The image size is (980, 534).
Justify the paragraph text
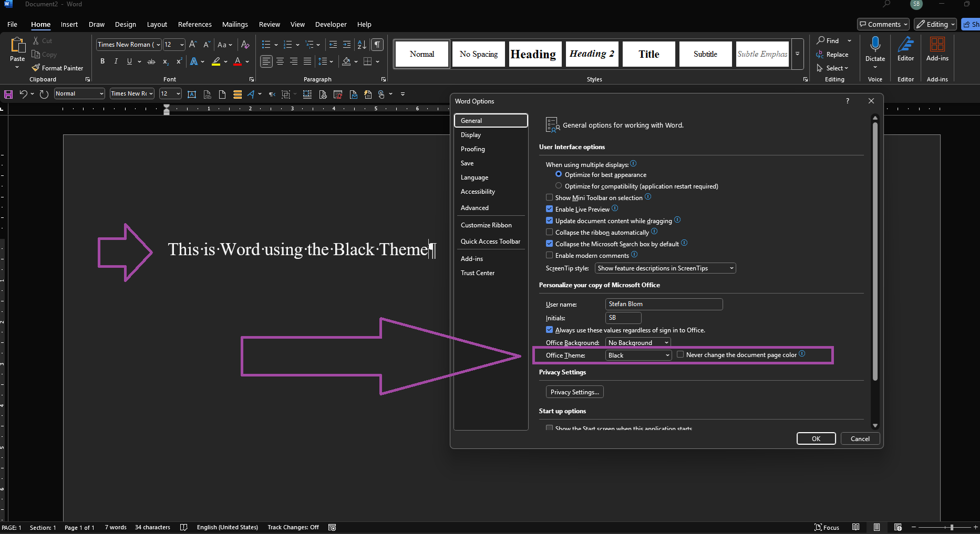click(307, 61)
